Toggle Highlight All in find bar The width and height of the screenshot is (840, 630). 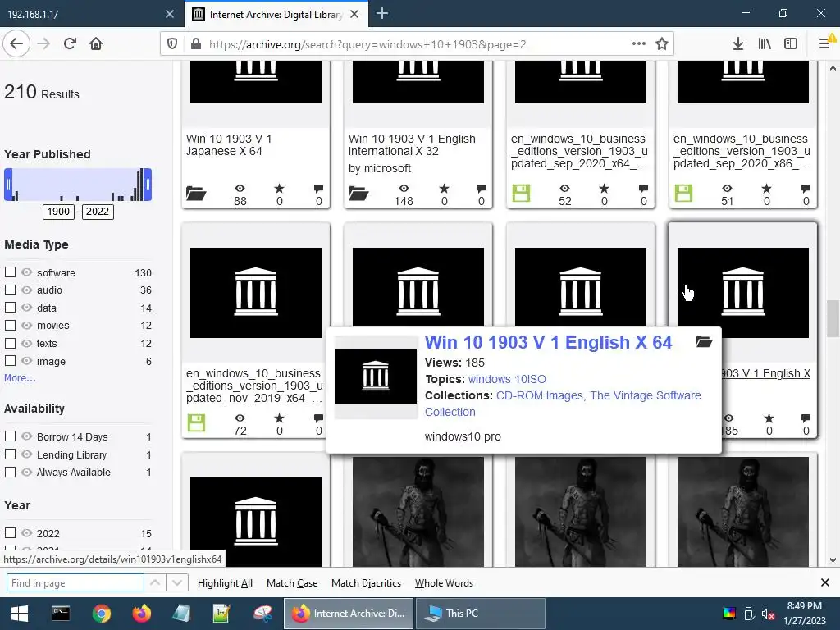(x=225, y=583)
